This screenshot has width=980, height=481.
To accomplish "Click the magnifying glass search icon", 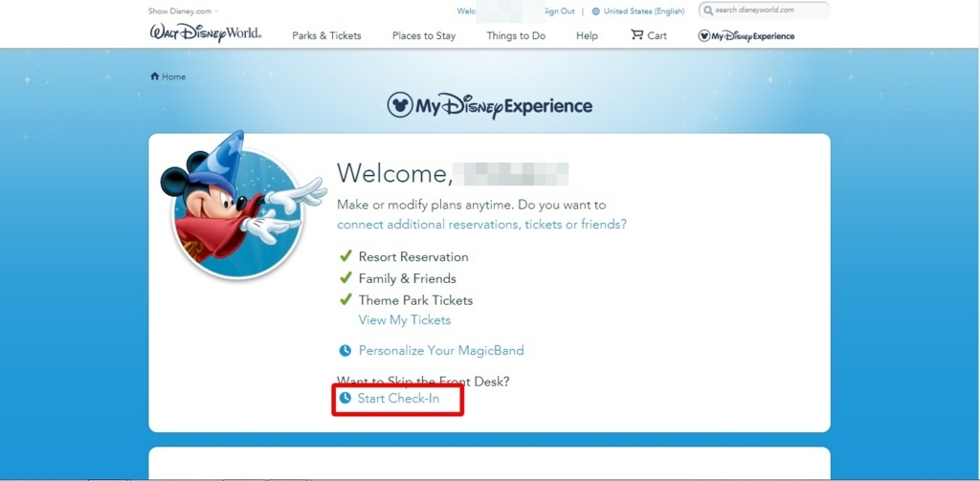I will click(x=708, y=11).
